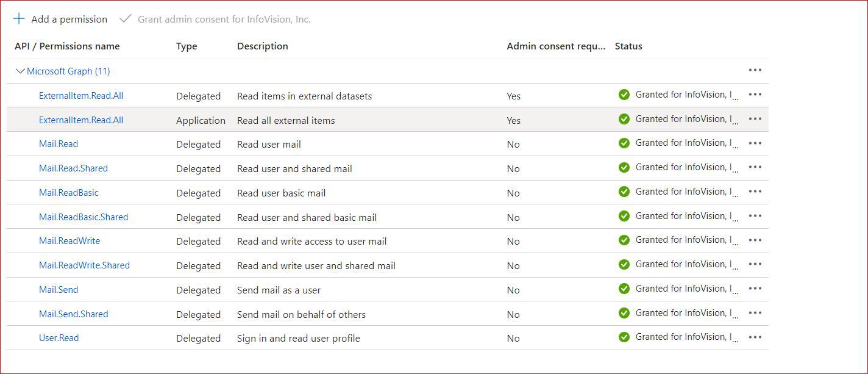
Task: Click the Admin consent required column header
Action: click(x=556, y=46)
